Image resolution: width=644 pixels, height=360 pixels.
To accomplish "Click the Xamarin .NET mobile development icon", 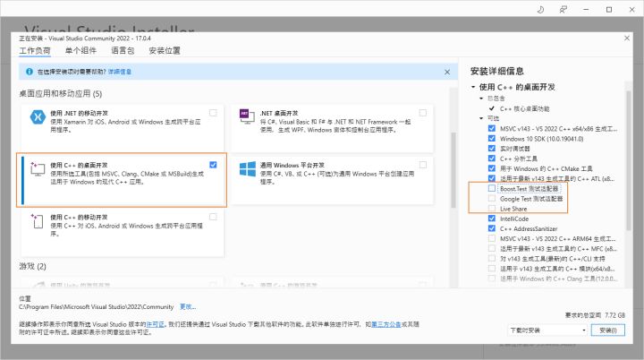I will pyautogui.click(x=38, y=116).
